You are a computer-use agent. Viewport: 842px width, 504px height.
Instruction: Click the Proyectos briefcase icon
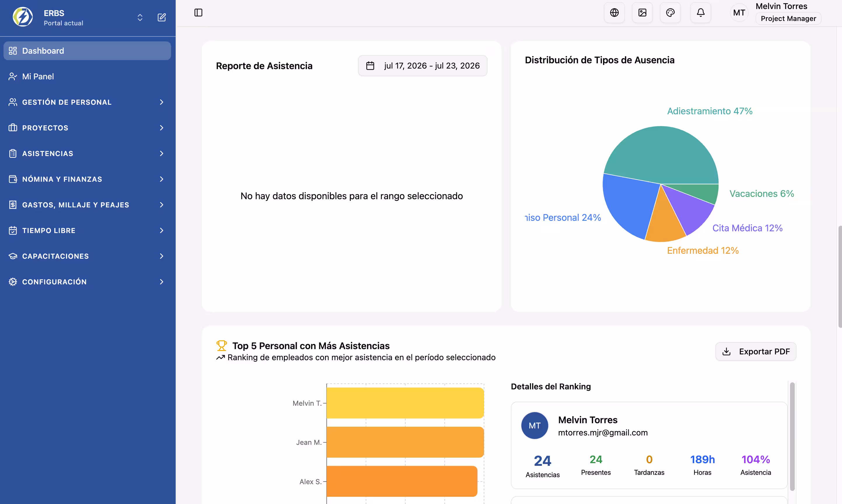tap(13, 128)
